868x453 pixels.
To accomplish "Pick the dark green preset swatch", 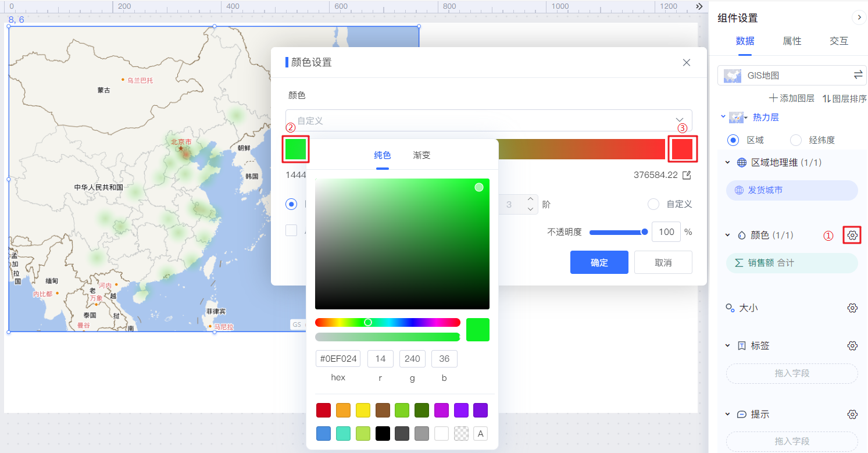I will [422, 410].
